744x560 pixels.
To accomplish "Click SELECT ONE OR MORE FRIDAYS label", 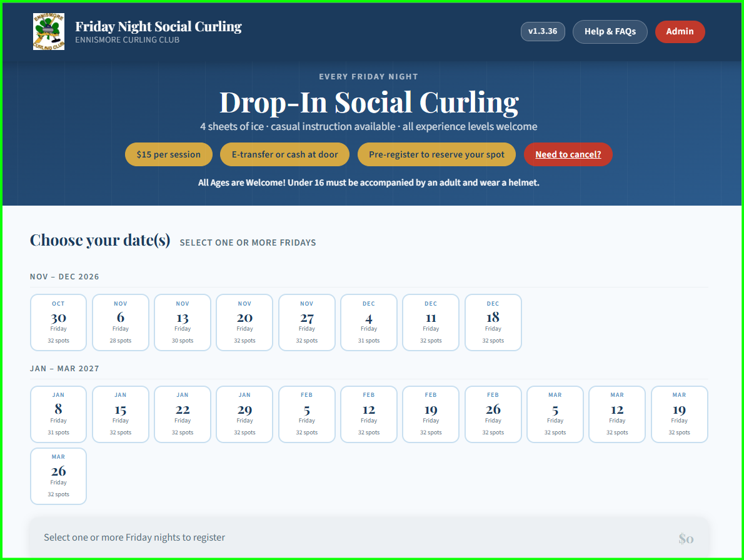I will click(x=248, y=242).
